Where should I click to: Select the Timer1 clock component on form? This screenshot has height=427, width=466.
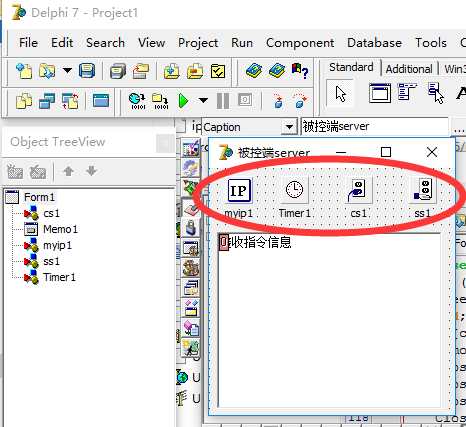click(295, 190)
